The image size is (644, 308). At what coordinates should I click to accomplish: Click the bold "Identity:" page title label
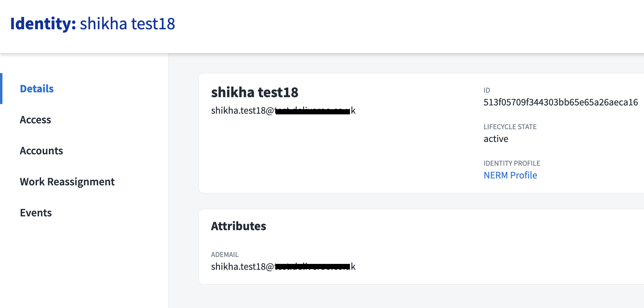[43, 24]
